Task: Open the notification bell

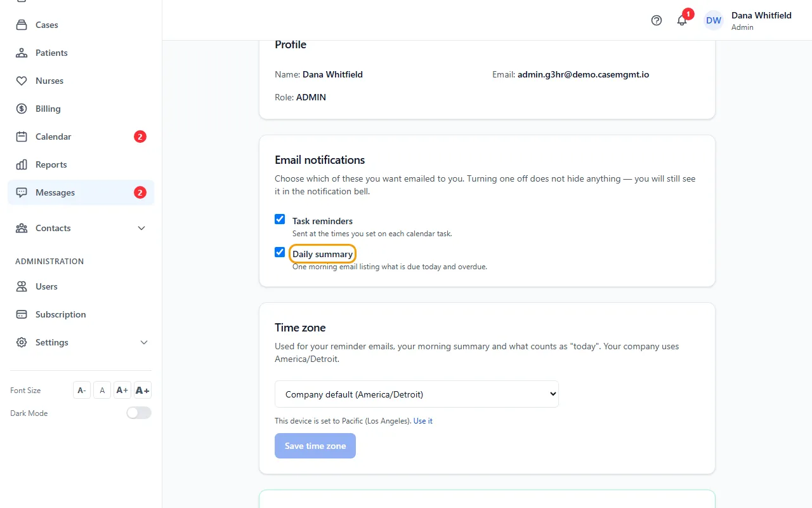Action: [682, 20]
